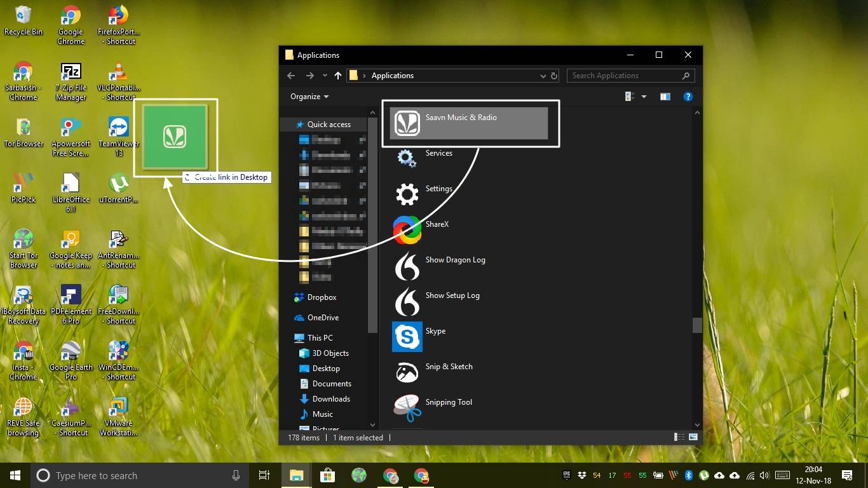Select the uTorrent desktop shortcut
The width and height of the screenshot is (868, 488).
pyautogui.click(x=118, y=189)
